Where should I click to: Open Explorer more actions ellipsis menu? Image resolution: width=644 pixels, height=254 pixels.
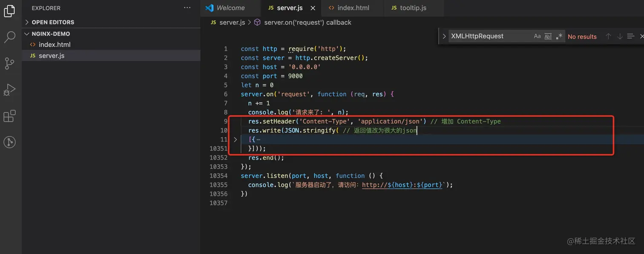click(187, 8)
